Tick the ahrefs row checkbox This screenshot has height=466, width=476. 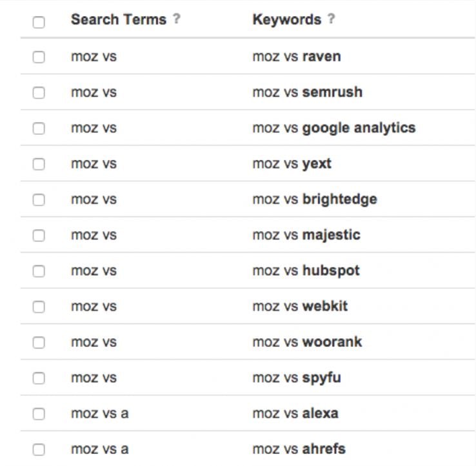coord(39,449)
